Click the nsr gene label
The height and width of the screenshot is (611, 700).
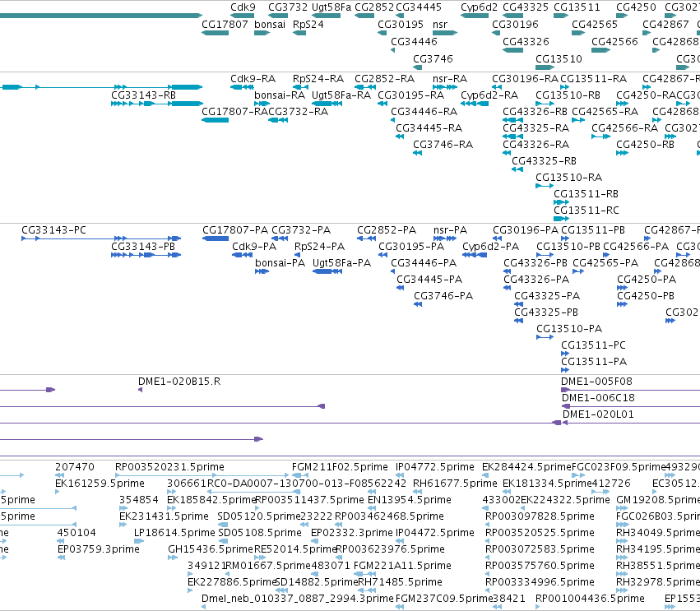pos(440,24)
